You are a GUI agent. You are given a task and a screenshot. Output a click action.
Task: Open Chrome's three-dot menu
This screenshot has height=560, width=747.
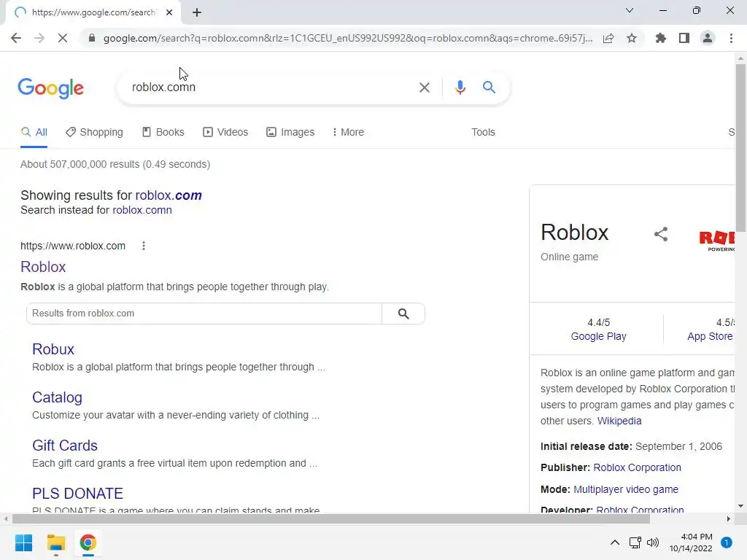[731, 38]
